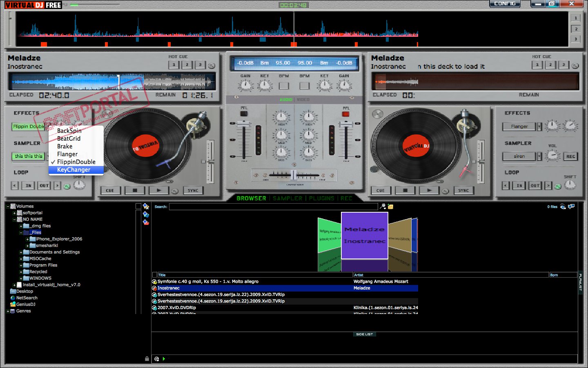Click the right deck beatlock icon beside SYNC
Viewport: 588px width, 368px height.
tap(445, 191)
